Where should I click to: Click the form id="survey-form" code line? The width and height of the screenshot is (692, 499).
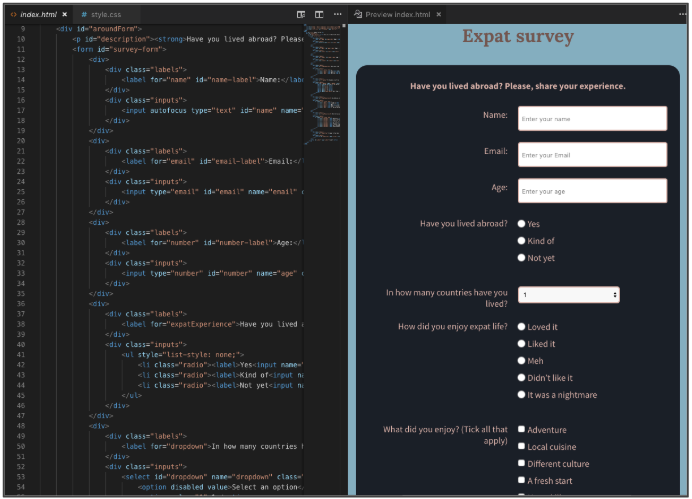tap(119, 49)
